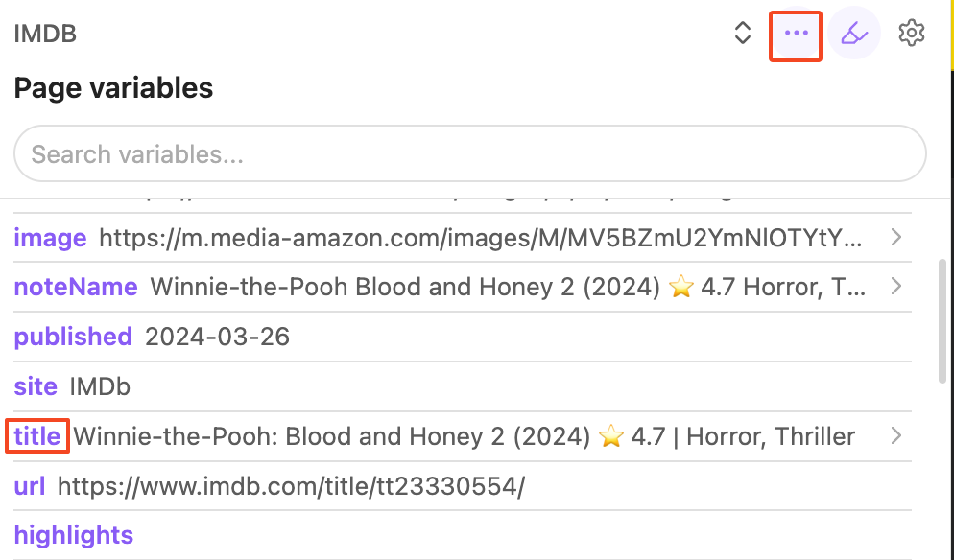Viewport: 954px width, 560px height.
Task: Open the three-dots more options menu
Action: [x=796, y=34]
